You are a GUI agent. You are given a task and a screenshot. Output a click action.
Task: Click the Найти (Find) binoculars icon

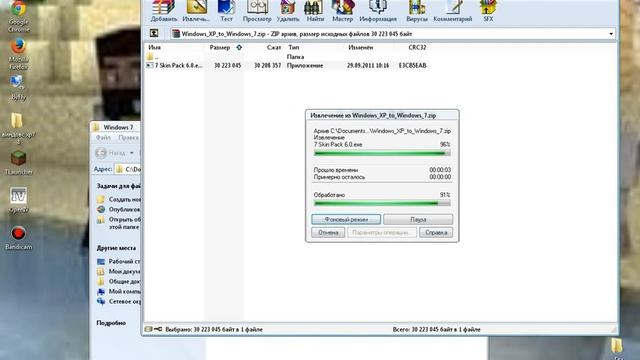315,10
